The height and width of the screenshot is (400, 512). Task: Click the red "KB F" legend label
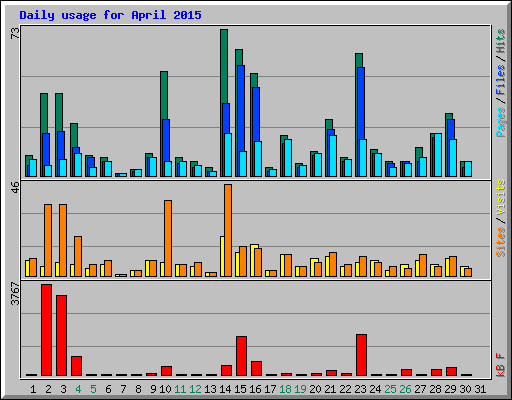pyautogui.click(x=500, y=365)
